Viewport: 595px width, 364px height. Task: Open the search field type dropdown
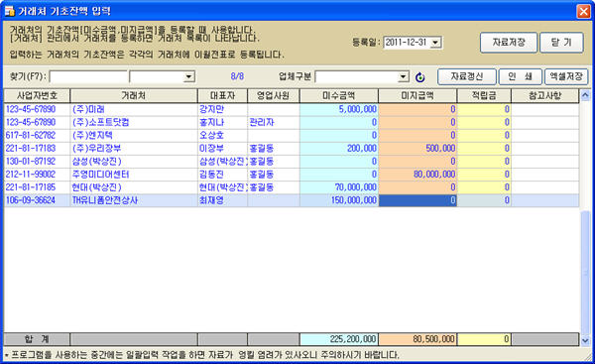[188, 76]
